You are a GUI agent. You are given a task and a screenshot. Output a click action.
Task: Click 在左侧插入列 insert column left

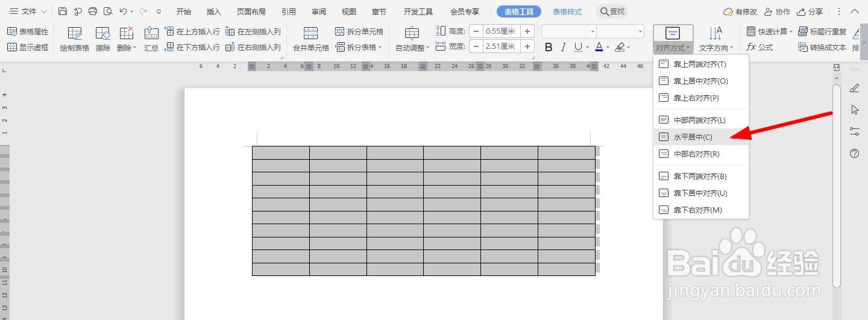click(x=253, y=31)
